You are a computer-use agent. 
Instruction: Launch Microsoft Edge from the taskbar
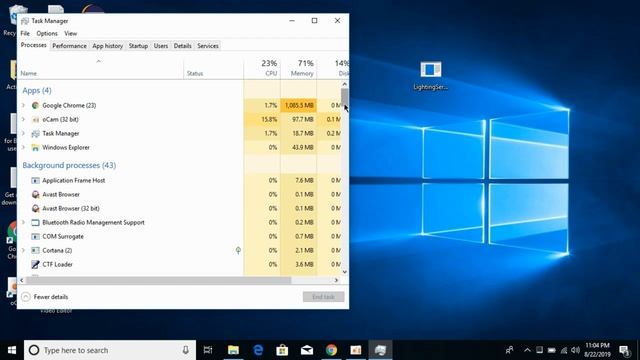[258, 350]
